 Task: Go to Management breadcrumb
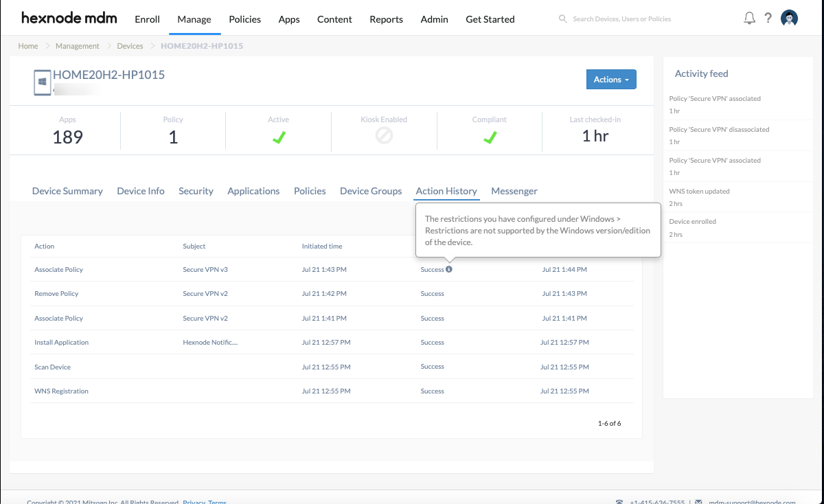coord(78,46)
